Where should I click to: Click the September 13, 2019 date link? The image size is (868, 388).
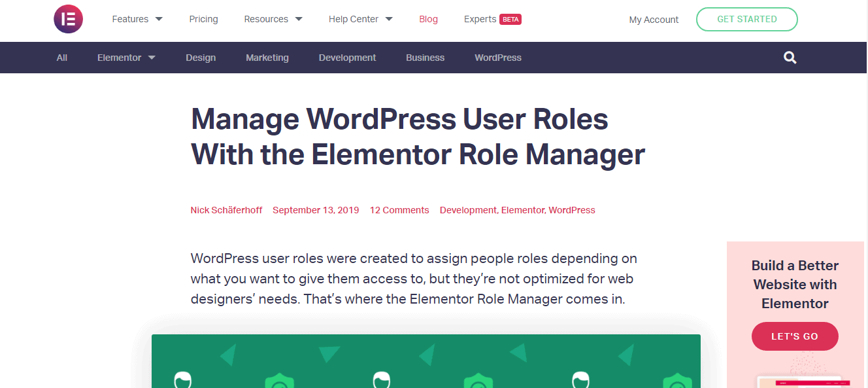point(316,210)
